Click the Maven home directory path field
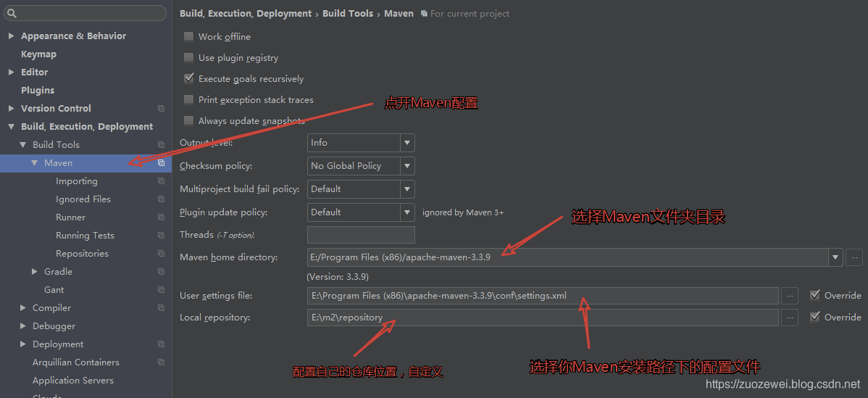The height and width of the screenshot is (398, 868). coord(568,257)
